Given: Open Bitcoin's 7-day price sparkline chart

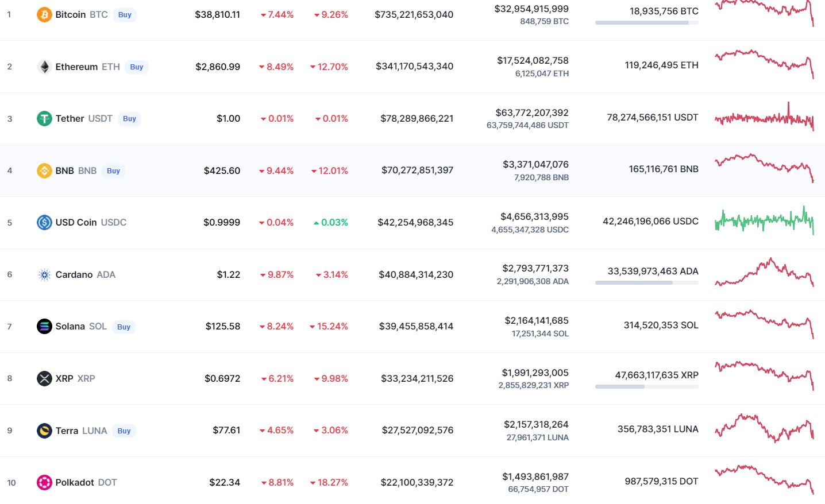Looking at the screenshot, I should [764, 11].
